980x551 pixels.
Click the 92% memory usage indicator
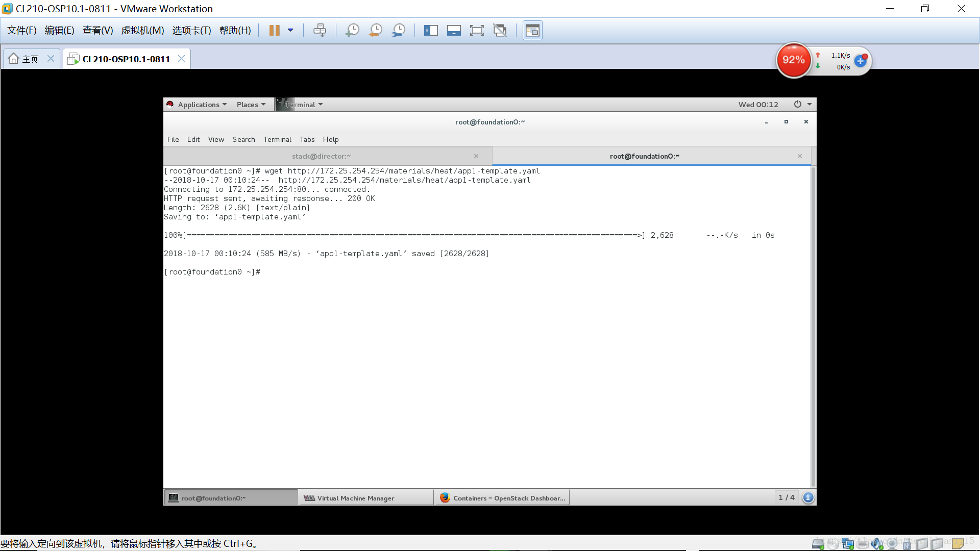[794, 60]
